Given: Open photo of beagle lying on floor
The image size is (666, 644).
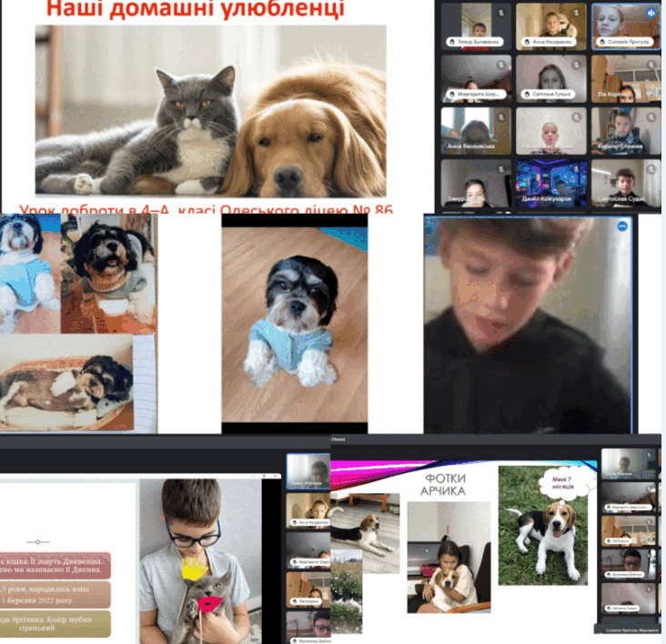Looking at the screenshot, I should click(x=365, y=534).
